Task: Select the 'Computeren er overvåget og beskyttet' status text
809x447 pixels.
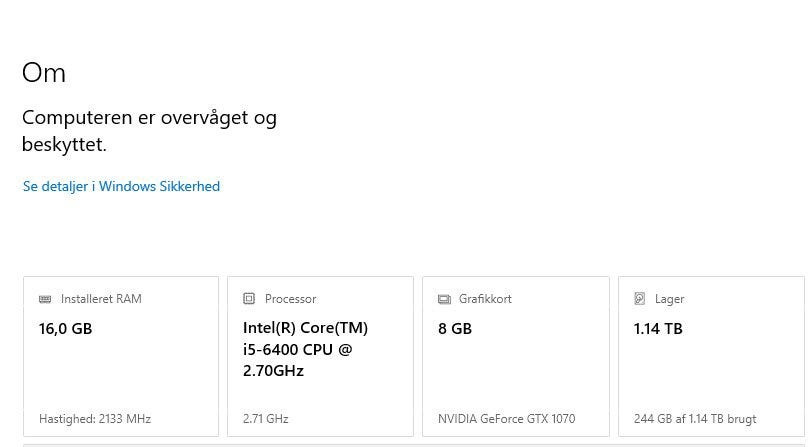Action: click(x=149, y=130)
